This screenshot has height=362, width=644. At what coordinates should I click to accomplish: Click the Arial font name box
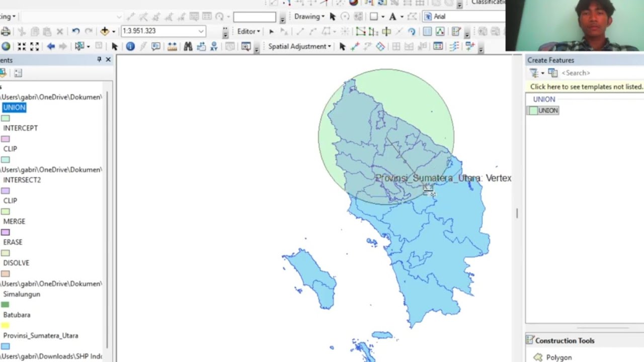pos(463,16)
